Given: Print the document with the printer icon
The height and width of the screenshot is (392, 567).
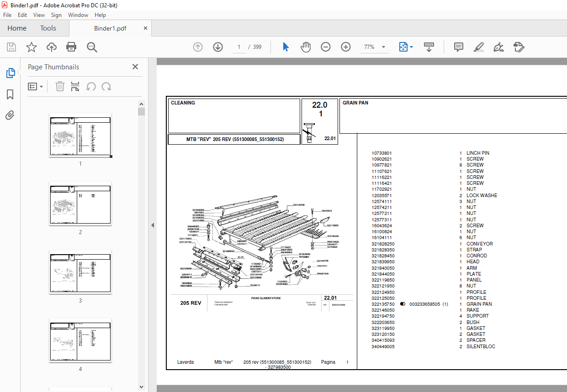Looking at the screenshot, I should point(71,47).
